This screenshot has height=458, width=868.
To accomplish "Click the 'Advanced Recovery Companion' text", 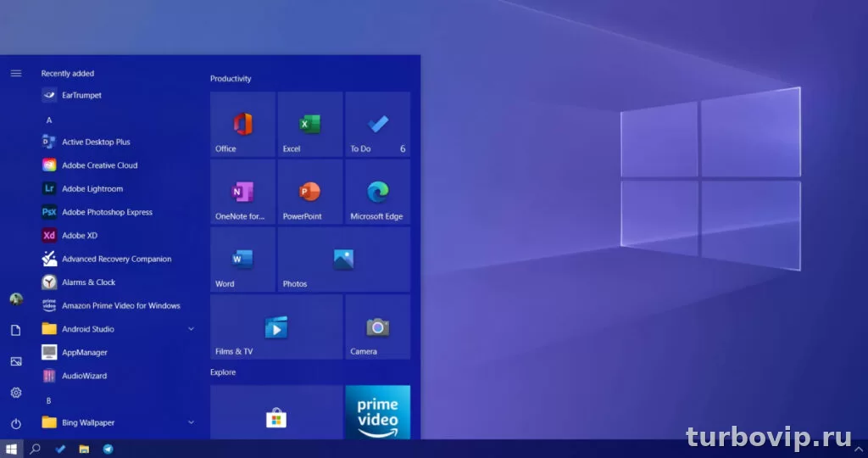I will point(117,260).
